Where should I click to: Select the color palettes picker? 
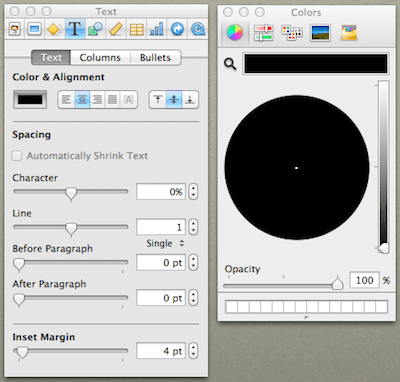point(292,33)
